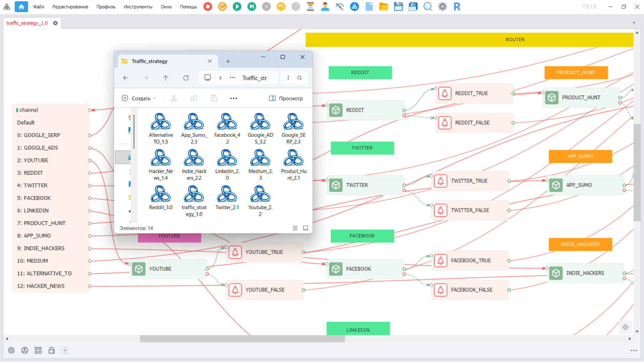
Task: Click the center-view target icon on the canvas
Action: pyautogui.click(x=626, y=327)
